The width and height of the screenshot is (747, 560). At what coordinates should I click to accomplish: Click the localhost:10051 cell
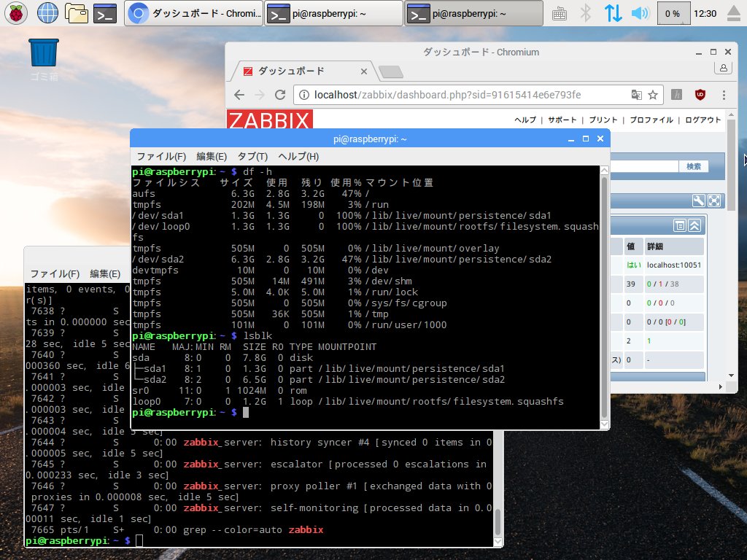tap(673, 265)
